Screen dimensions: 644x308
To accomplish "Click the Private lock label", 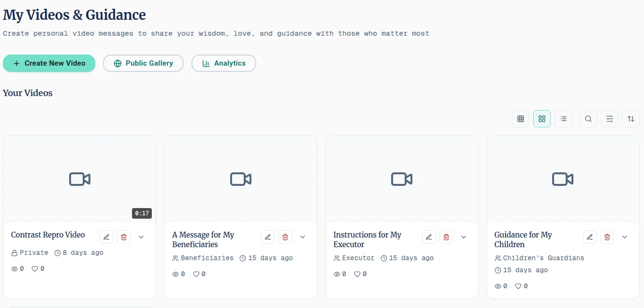I will click(30, 253).
